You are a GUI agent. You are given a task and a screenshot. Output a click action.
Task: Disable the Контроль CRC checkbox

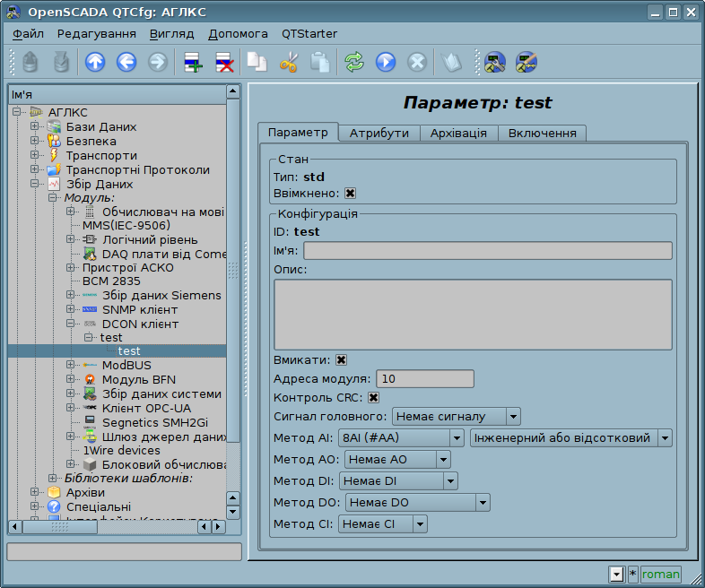(373, 397)
